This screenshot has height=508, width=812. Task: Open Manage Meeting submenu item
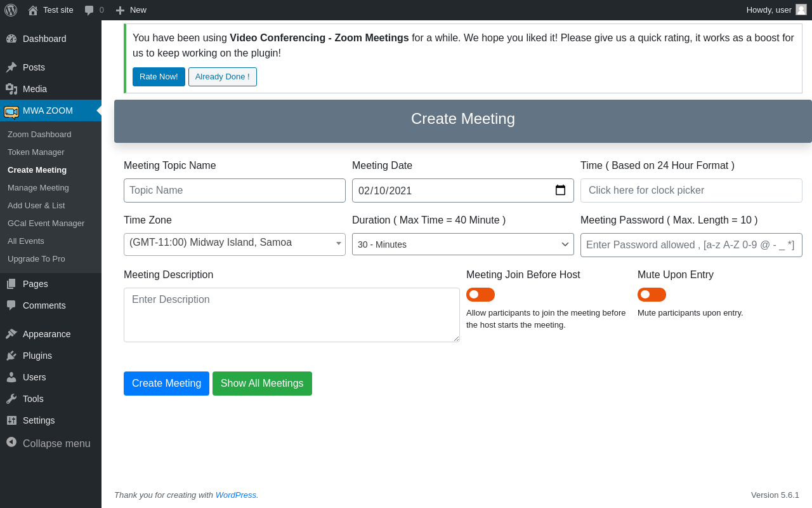pyautogui.click(x=38, y=188)
